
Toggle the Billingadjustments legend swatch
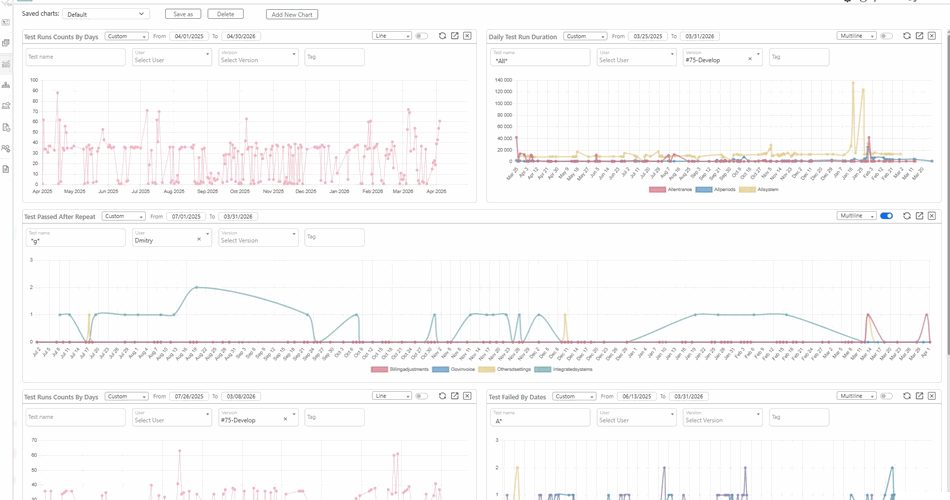(379, 369)
